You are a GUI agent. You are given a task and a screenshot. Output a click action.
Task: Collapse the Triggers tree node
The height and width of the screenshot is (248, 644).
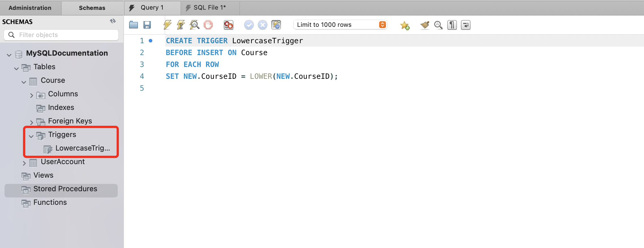click(x=31, y=136)
